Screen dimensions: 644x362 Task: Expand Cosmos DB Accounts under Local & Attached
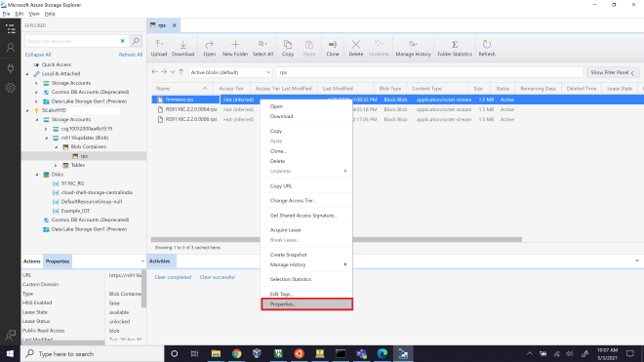(x=36, y=92)
